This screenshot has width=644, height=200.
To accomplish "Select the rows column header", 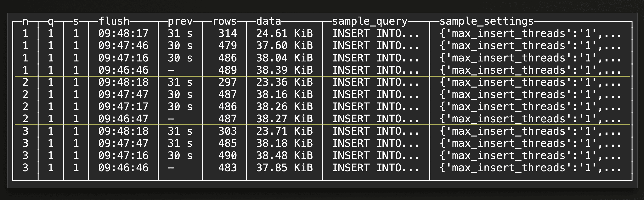I will point(224,21).
